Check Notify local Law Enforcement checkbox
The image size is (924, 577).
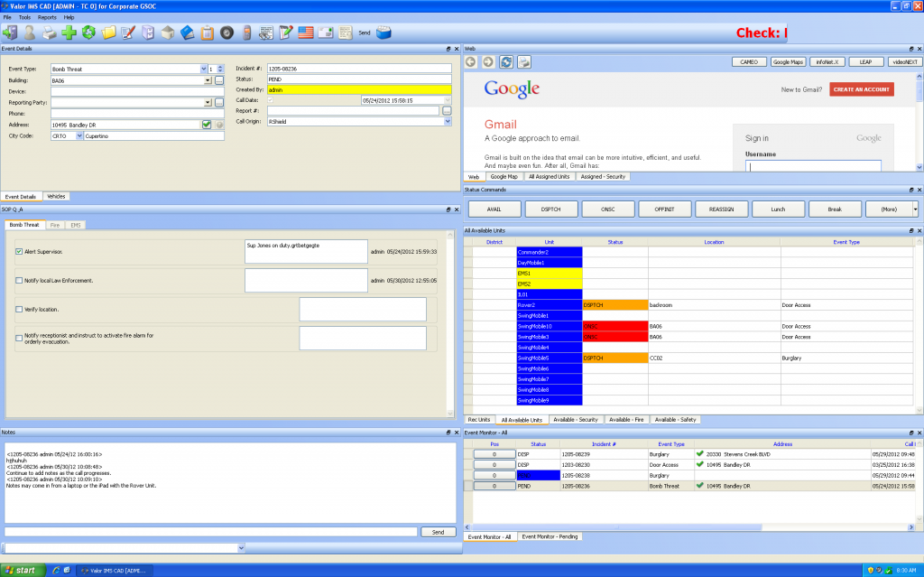click(19, 280)
